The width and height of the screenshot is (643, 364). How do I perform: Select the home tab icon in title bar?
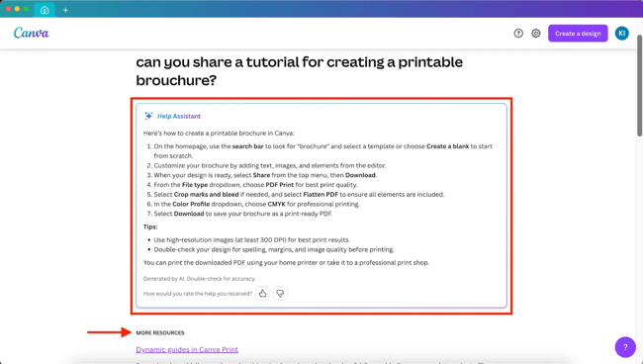coord(45,10)
